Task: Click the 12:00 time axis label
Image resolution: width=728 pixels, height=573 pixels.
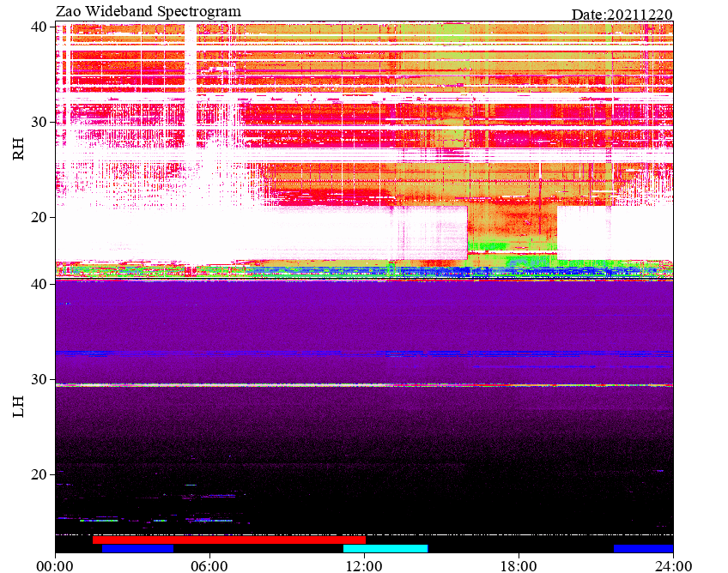Action: 364,566
